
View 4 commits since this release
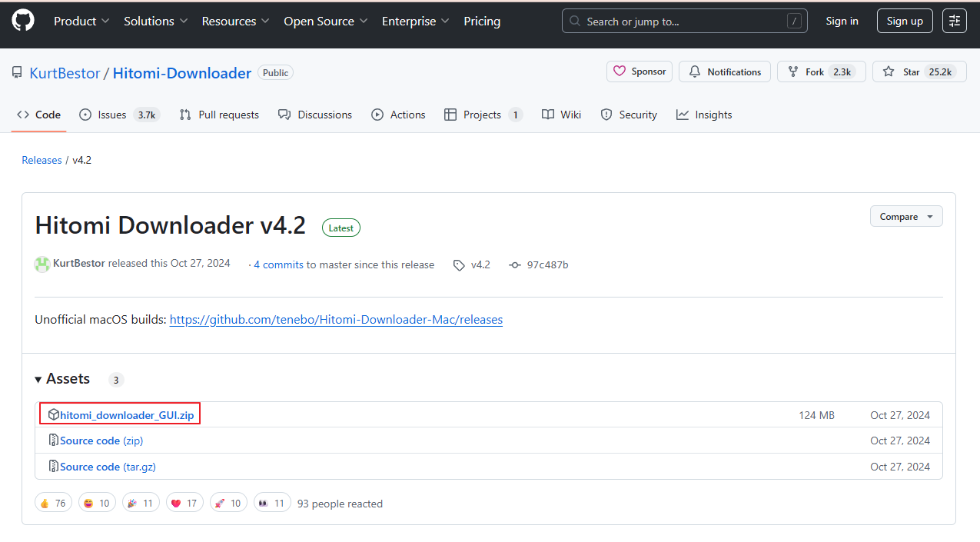click(278, 264)
